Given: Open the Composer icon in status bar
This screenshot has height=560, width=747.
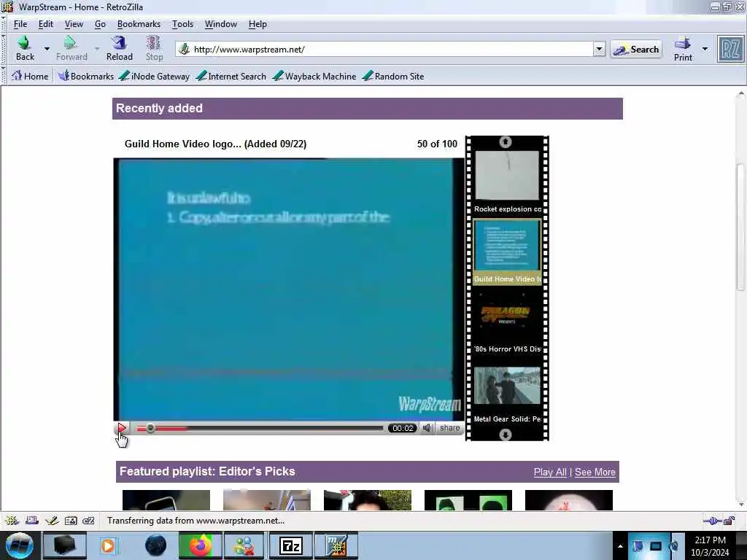Looking at the screenshot, I should tap(52, 521).
